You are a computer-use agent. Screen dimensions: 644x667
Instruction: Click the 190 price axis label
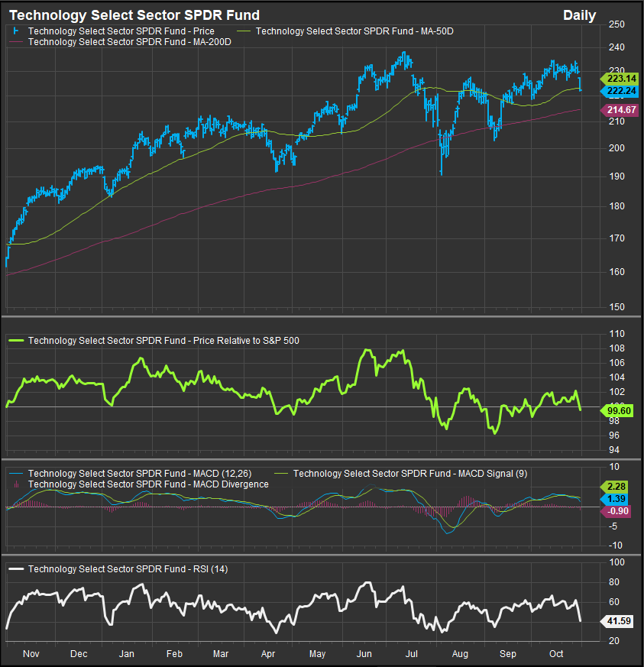616,176
